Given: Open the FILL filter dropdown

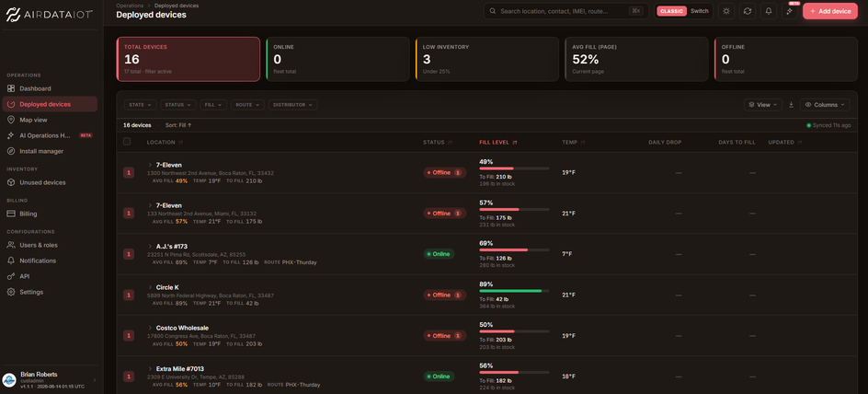Looking at the screenshot, I should point(213,105).
